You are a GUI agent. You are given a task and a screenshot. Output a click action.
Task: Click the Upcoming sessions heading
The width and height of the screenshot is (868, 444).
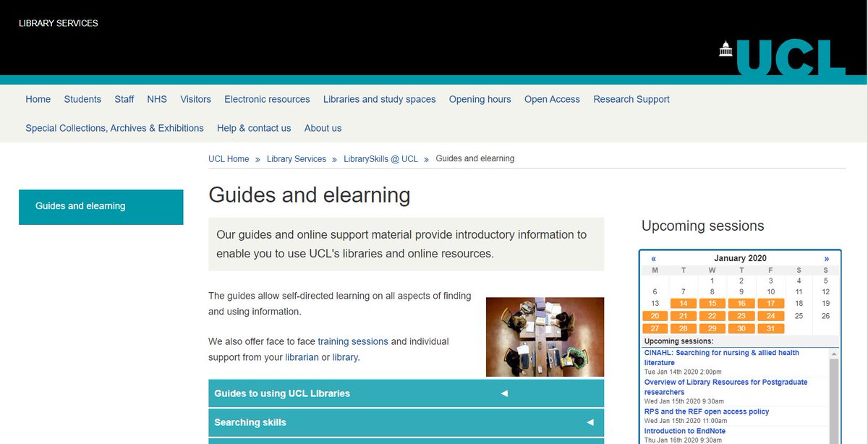coord(703,226)
